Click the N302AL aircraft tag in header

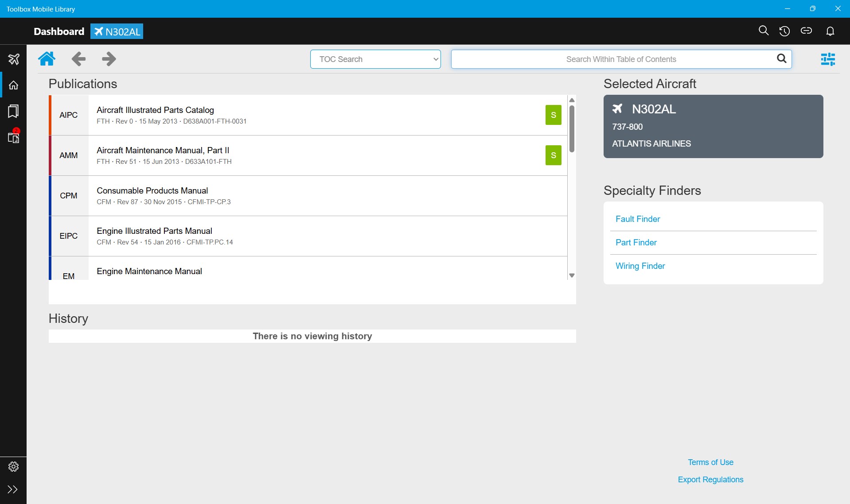click(x=117, y=31)
